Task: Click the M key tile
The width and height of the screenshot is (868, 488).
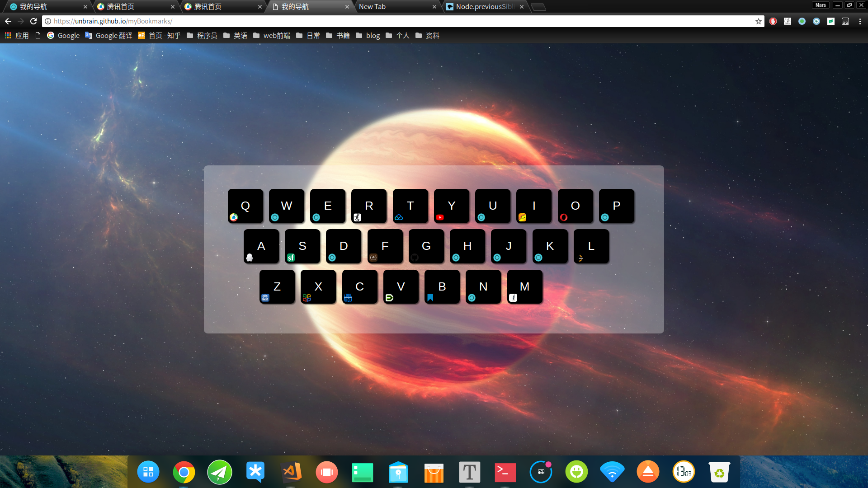Action: coord(525,287)
